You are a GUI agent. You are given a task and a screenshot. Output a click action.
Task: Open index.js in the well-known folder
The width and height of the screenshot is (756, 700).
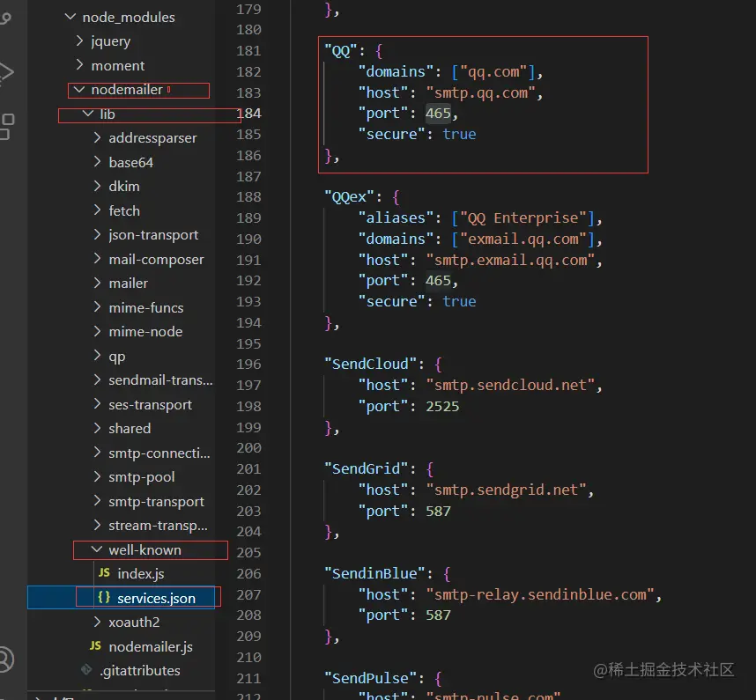click(x=141, y=573)
